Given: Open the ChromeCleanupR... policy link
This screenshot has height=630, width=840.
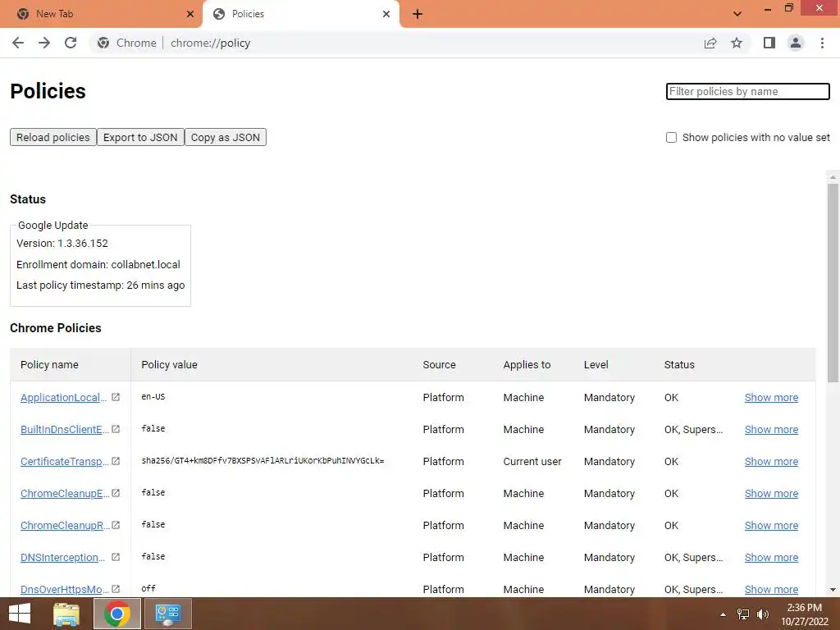Looking at the screenshot, I should pos(65,526).
